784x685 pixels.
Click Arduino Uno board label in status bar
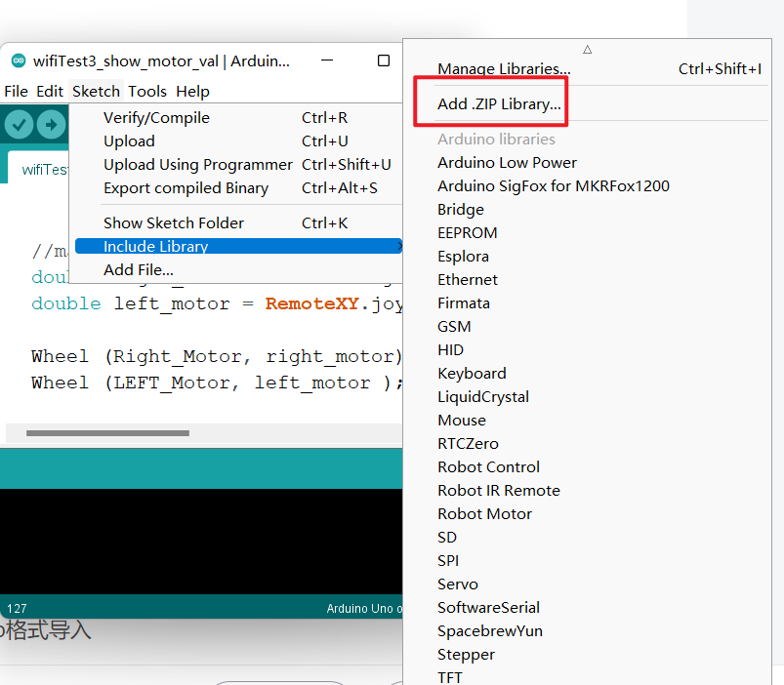[x=364, y=609]
